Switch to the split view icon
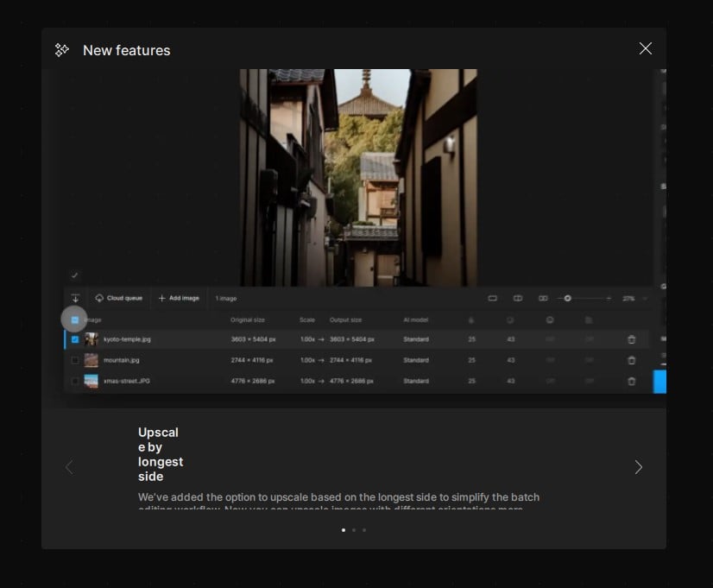This screenshot has width=713, height=588. click(518, 298)
